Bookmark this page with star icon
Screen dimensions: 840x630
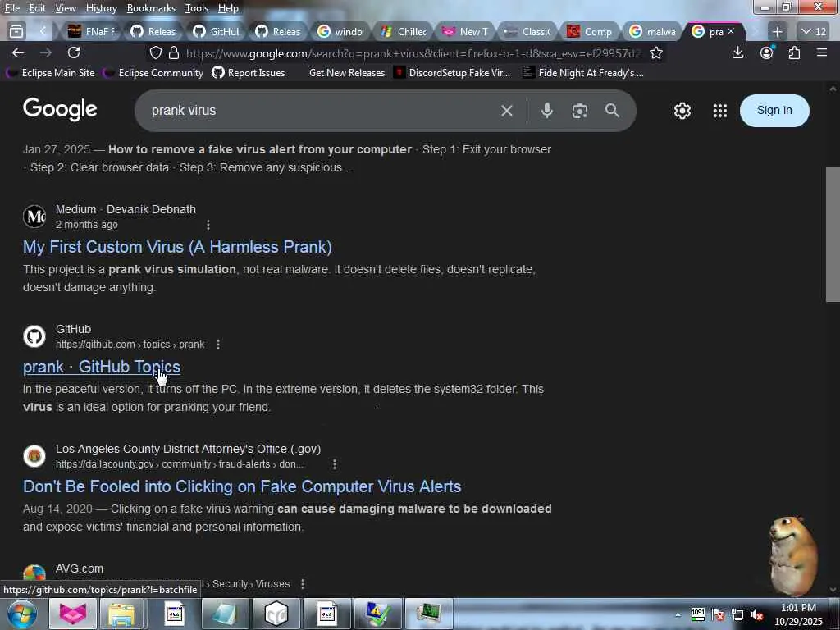656,52
